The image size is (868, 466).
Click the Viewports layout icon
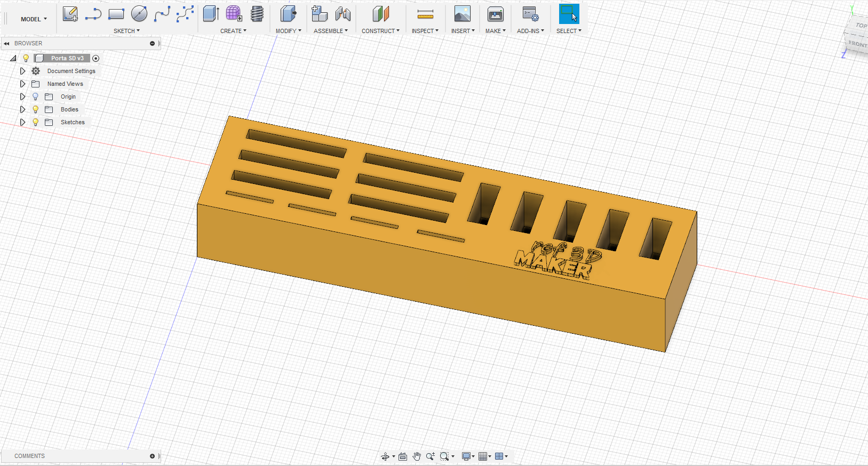click(499, 456)
